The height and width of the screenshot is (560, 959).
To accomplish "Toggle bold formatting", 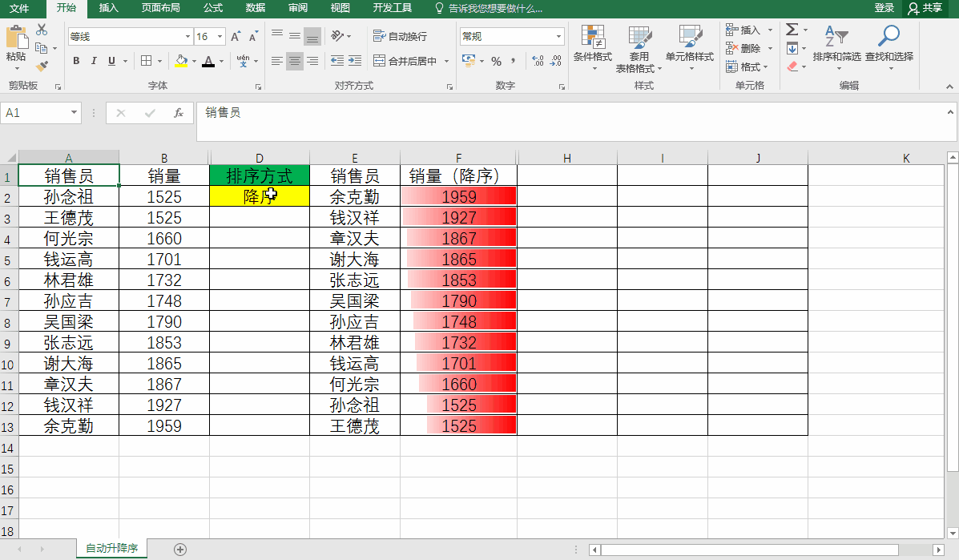I will [x=76, y=61].
